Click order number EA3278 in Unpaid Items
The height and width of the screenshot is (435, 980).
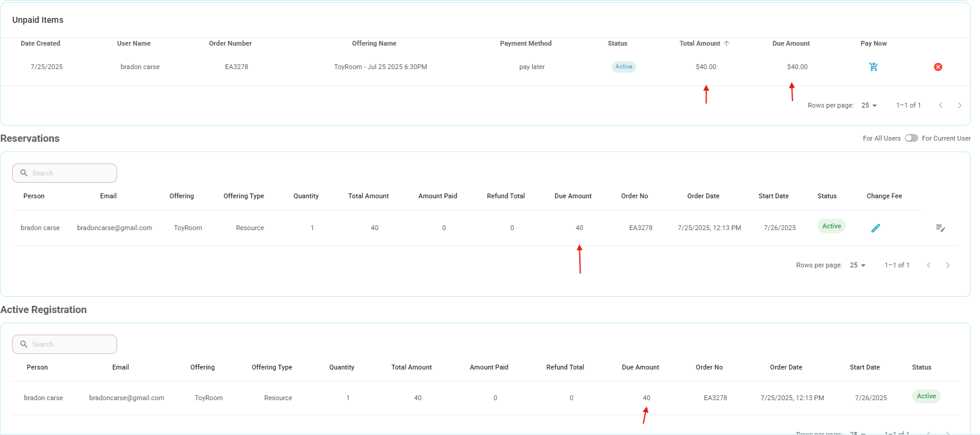(x=237, y=67)
